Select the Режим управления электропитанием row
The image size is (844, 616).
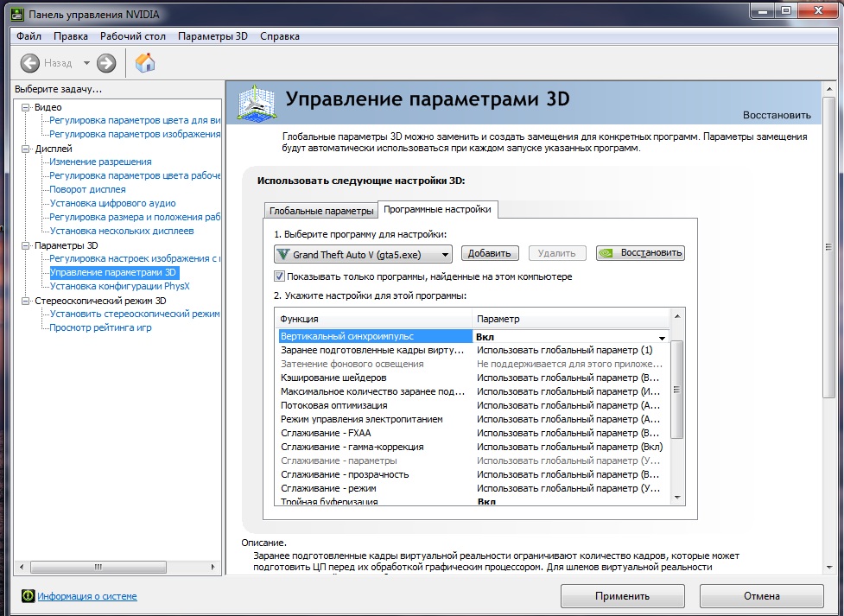473,419
